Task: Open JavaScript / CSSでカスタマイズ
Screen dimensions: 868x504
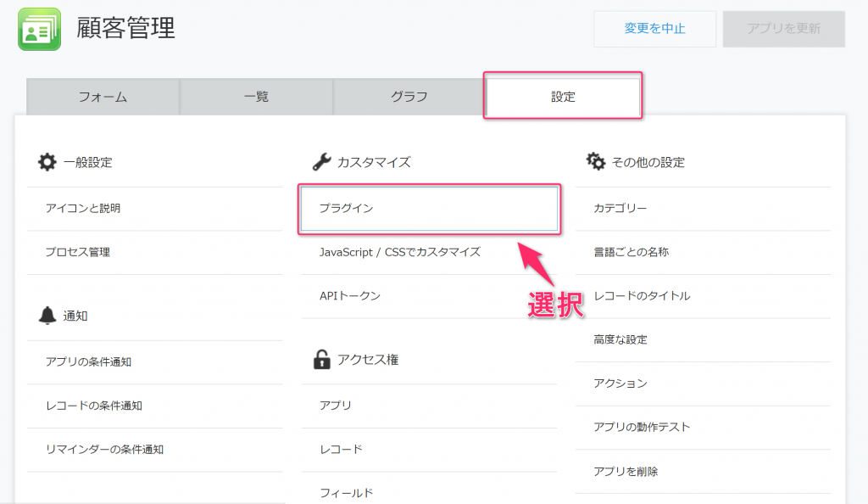Action: [x=429, y=253]
